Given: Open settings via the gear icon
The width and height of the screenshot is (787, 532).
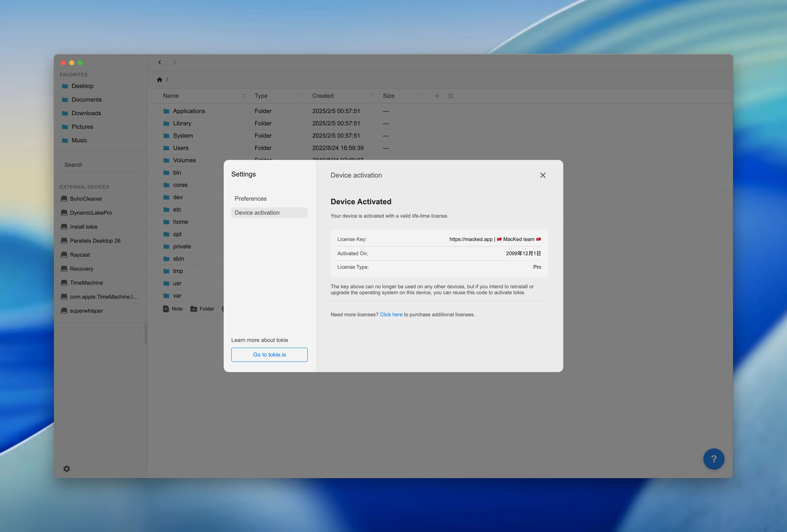Looking at the screenshot, I should click(x=67, y=469).
